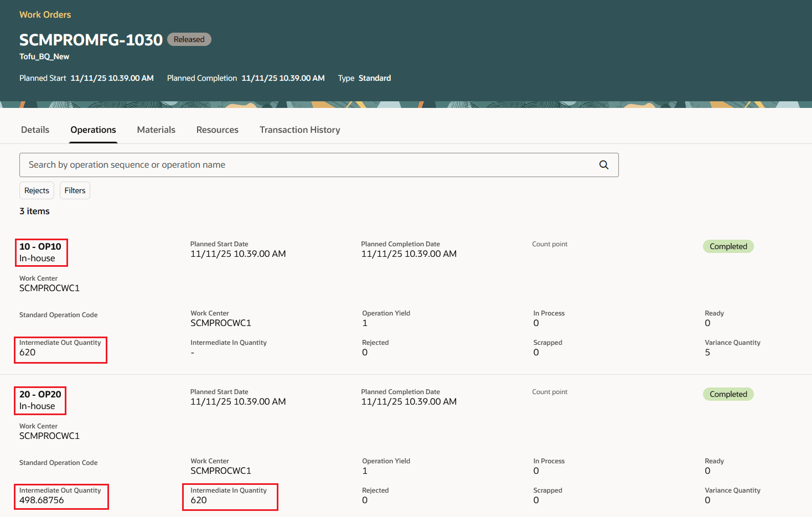
Task: Click the OP10 Count point label
Action: (x=550, y=244)
